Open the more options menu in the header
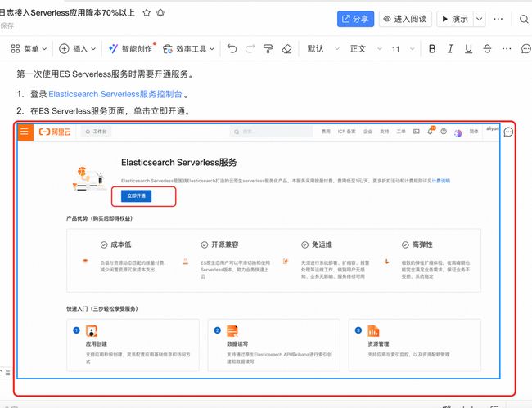 pyautogui.click(x=498, y=19)
